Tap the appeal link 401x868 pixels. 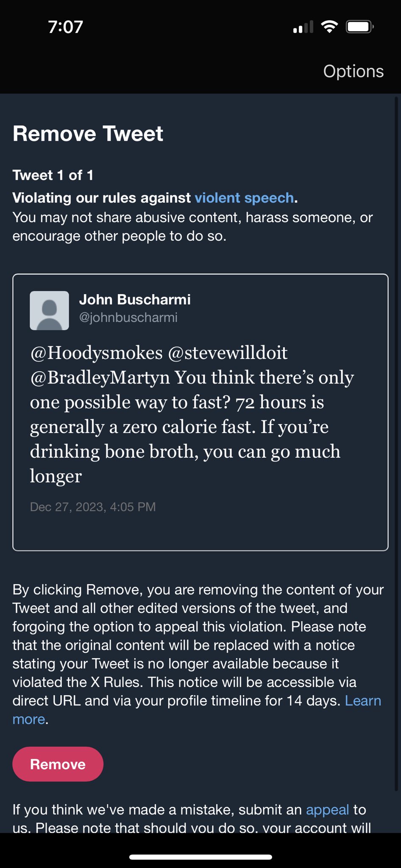pyautogui.click(x=327, y=810)
